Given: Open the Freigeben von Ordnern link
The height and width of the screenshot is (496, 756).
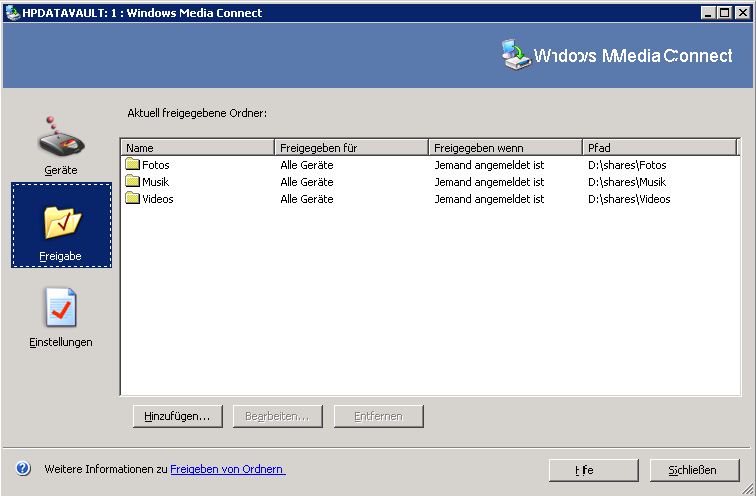Looking at the screenshot, I should 228,469.
